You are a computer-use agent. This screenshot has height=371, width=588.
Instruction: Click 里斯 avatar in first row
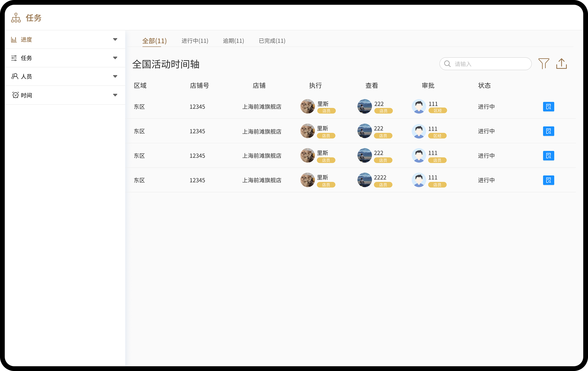click(x=307, y=106)
